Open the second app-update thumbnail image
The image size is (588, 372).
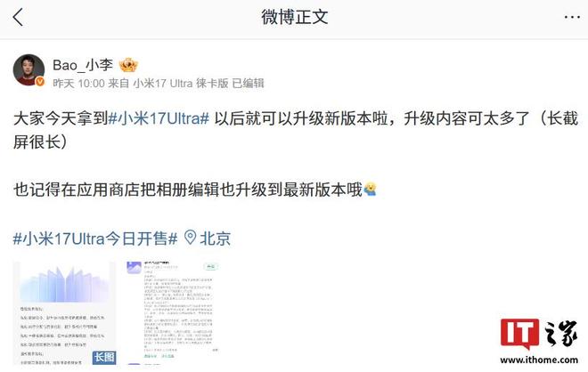click(175, 313)
